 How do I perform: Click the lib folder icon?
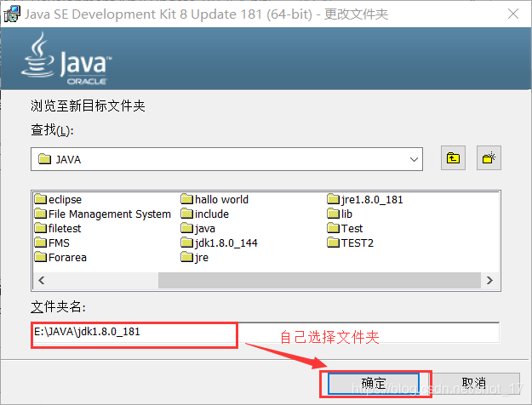[333, 214]
